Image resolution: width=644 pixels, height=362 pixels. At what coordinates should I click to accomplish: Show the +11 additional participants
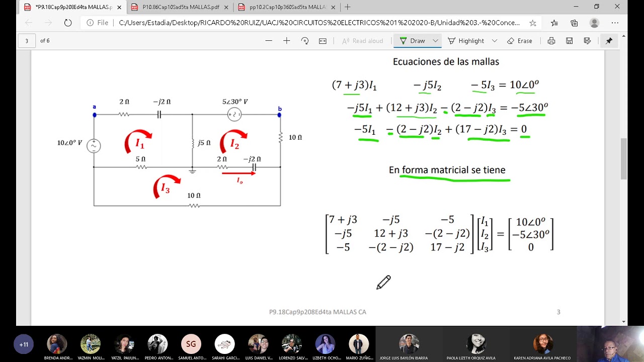pyautogui.click(x=24, y=344)
